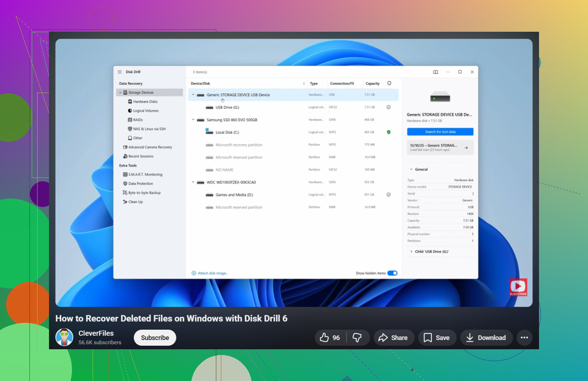Select the Local Disk (C:) row name

pyautogui.click(x=227, y=132)
